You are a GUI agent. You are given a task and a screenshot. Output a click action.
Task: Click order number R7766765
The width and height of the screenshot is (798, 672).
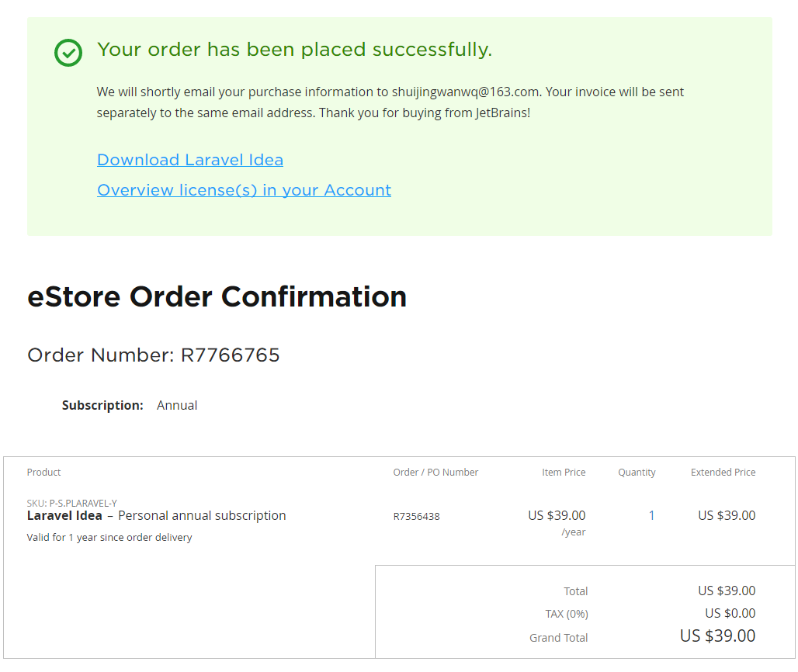(230, 355)
